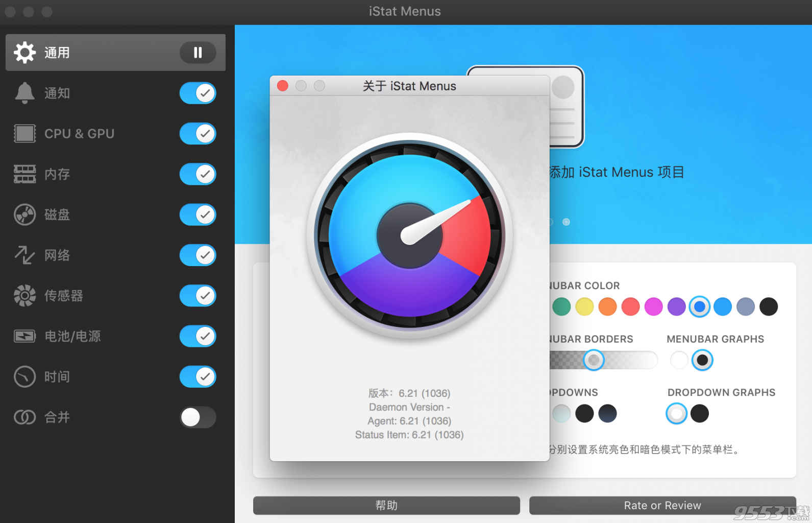Switch off the 网络 toggle
The height and width of the screenshot is (523, 812).
198,255
